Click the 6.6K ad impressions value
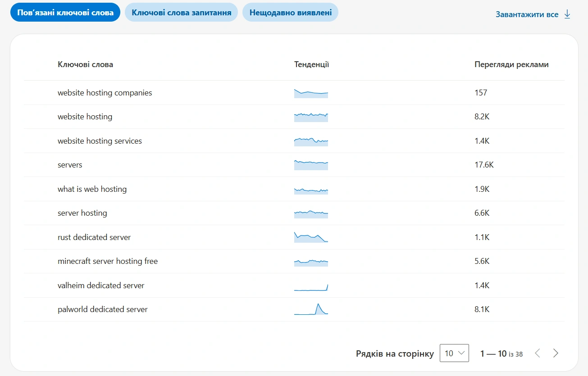 pos(482,213)
